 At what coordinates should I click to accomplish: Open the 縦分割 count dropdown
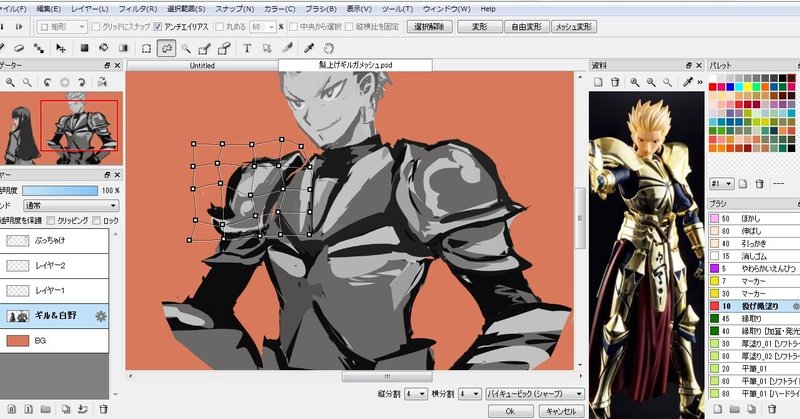(x=416, y=394)
